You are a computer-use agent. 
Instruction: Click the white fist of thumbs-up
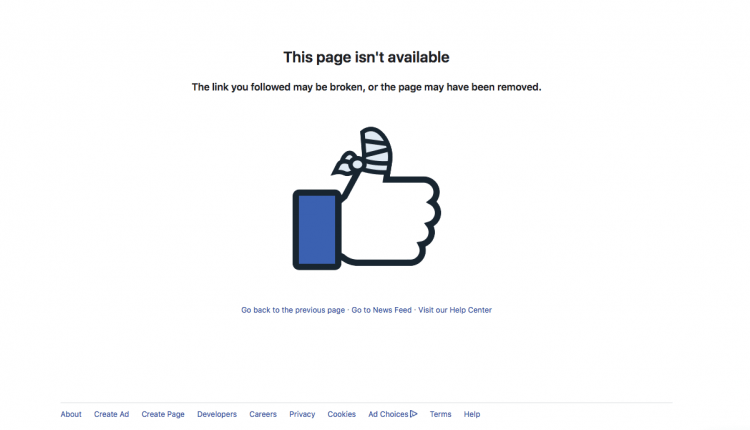(391, 220)
